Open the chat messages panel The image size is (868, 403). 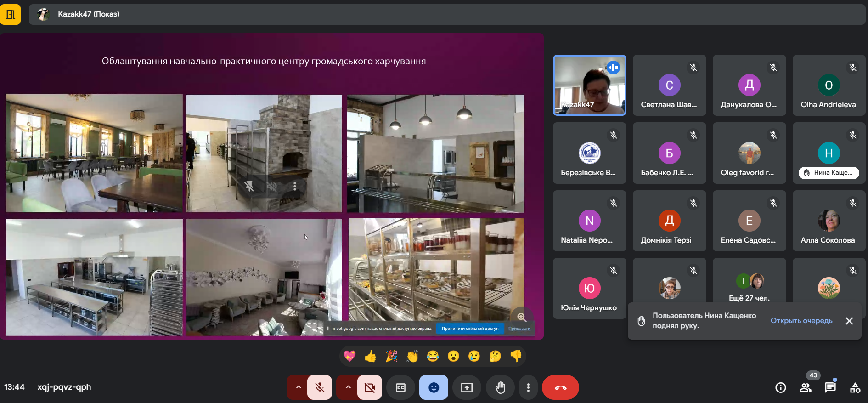coord(830,387)
